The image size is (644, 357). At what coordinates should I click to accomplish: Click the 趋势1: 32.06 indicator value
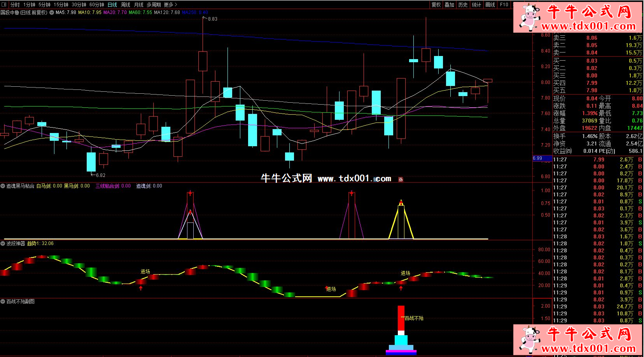(x=40, y=243)
